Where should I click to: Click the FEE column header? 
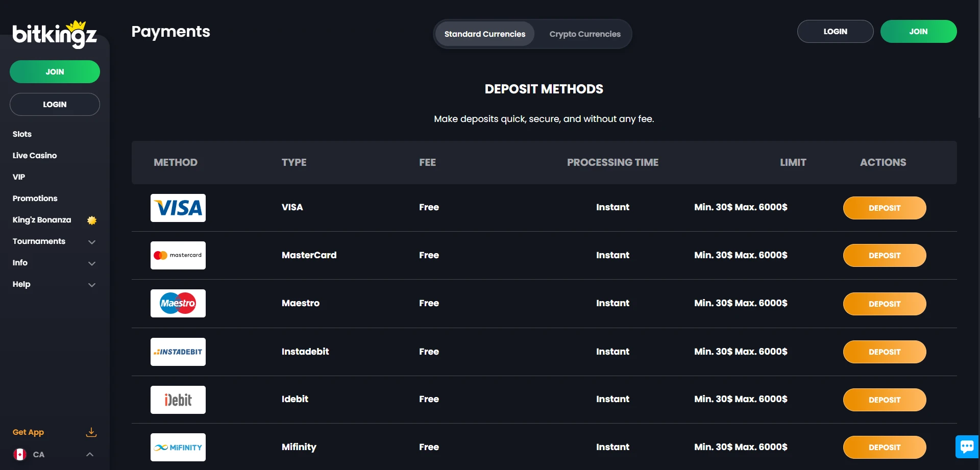click(428, 162)
